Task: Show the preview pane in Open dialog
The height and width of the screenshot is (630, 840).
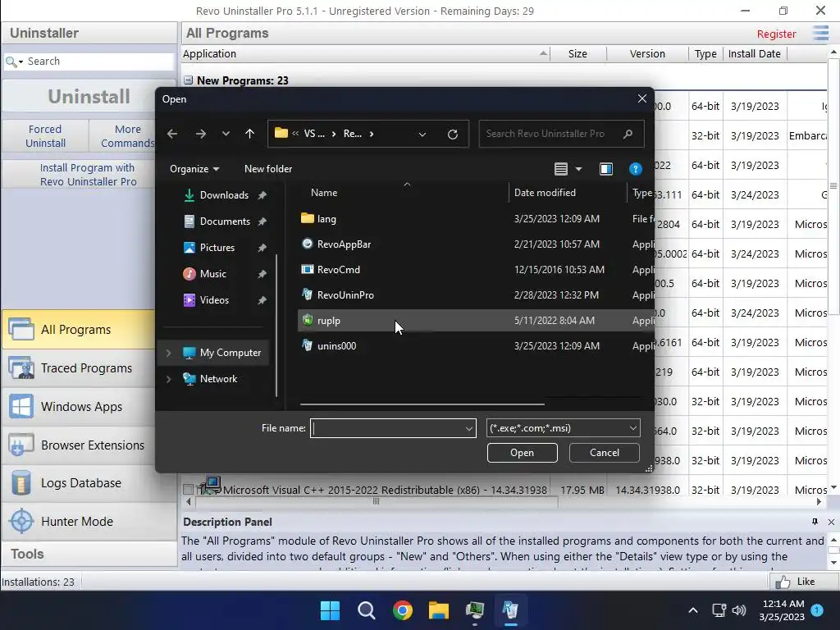Action: tap(606, 169)
